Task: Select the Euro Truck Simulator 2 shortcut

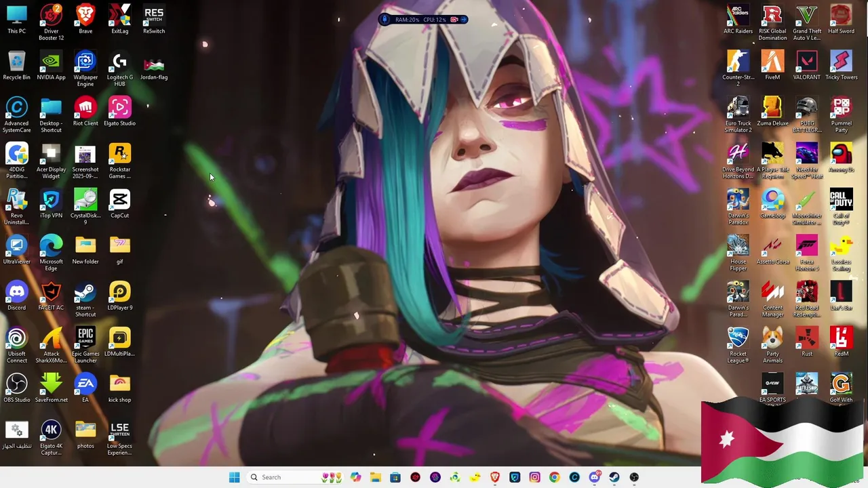Action: pyautogui.click(x=738, y=115)
